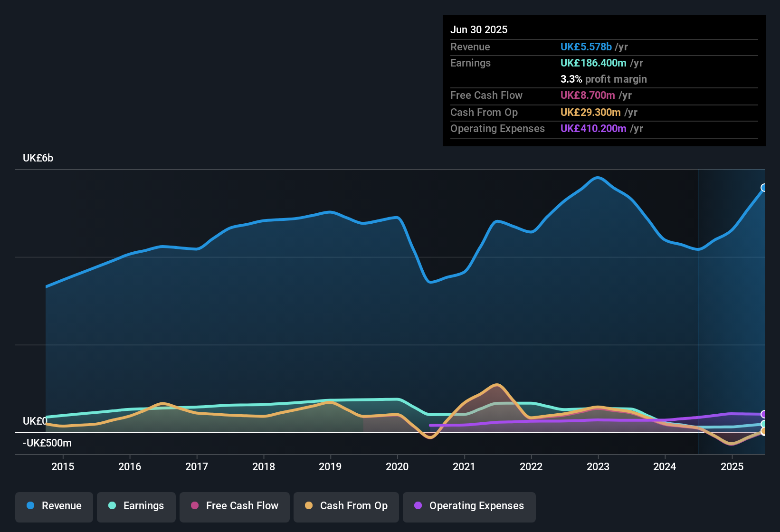Open the Cash From Op legend entry
The image size is (780, 532).
(x=346, y=506)
